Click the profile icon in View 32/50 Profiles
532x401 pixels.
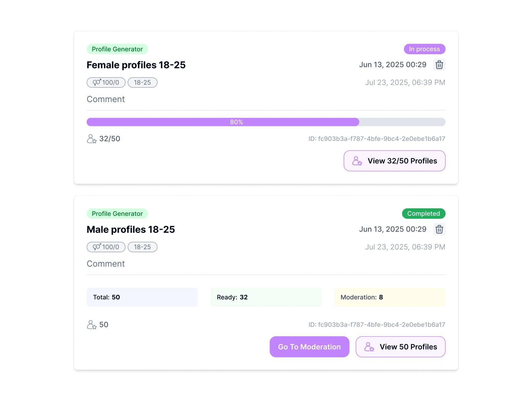coord(357,161)
